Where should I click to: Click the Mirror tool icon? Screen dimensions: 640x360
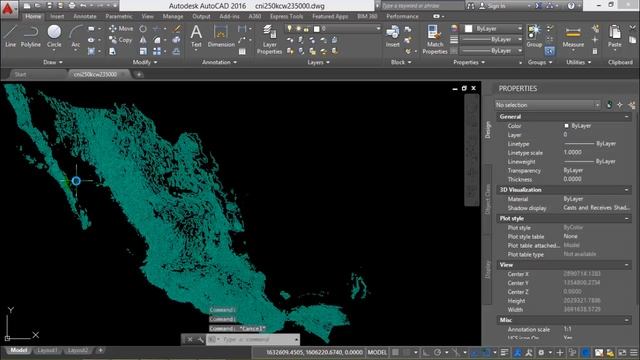click(143, 40)
